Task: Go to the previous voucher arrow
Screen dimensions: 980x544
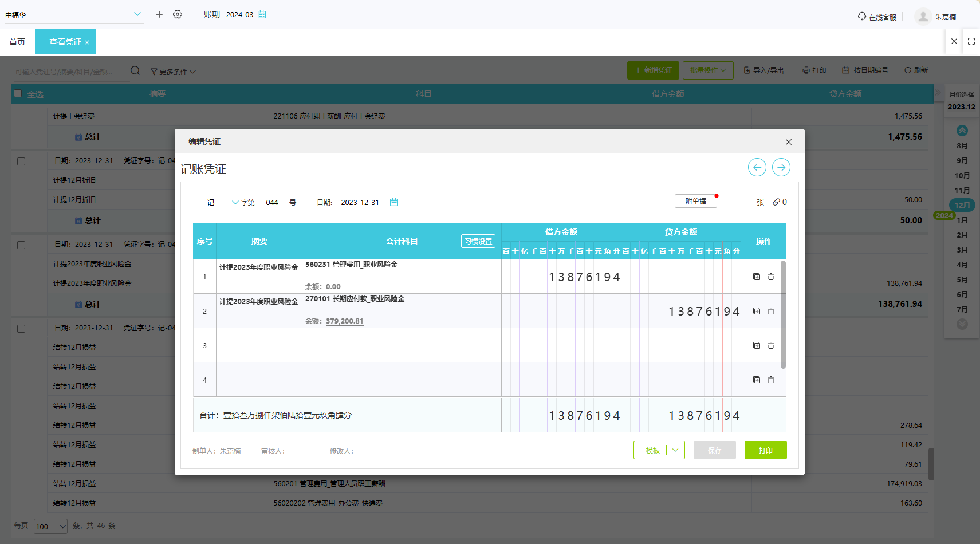Action: pyautogui.click(x=757, y=167)
